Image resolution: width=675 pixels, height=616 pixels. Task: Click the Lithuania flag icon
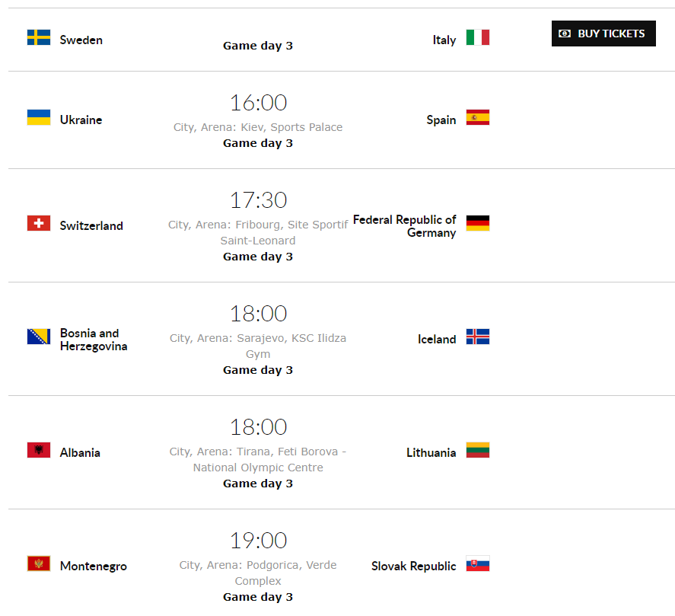tap(478, 450)
